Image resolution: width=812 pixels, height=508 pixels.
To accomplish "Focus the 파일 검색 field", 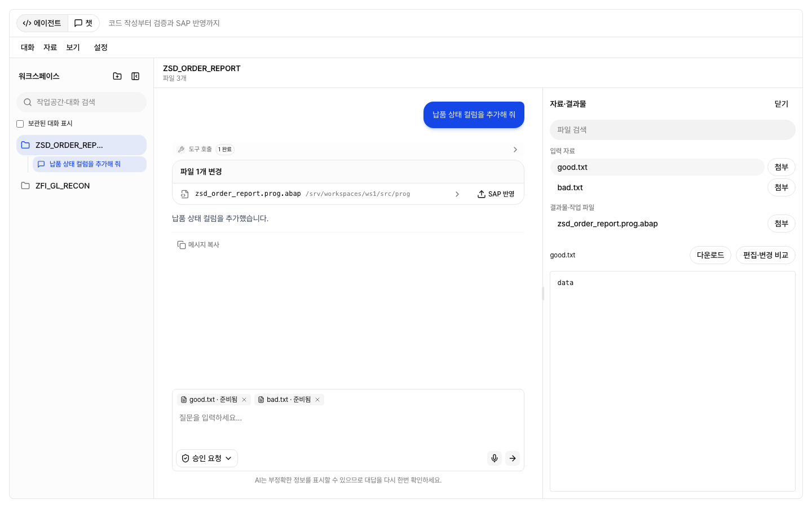I will pos(673,130).
